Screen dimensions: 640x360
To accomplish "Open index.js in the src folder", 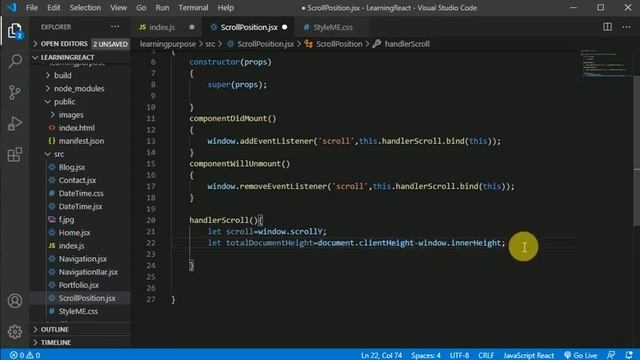I will click(x=71, y=245).
